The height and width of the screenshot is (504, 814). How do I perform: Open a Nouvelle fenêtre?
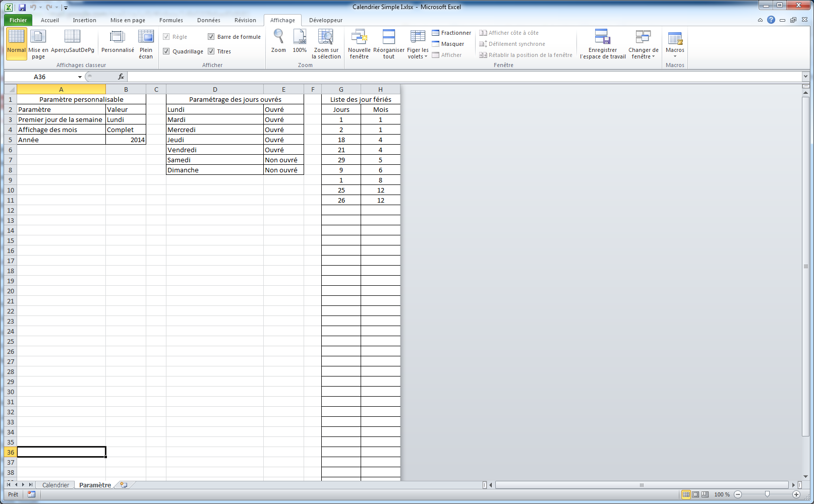coord(359,43)
